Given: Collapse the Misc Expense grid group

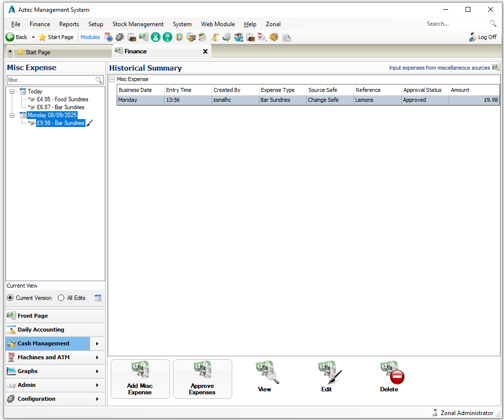Looking at the screenshot, I should [x=112, y=79].
